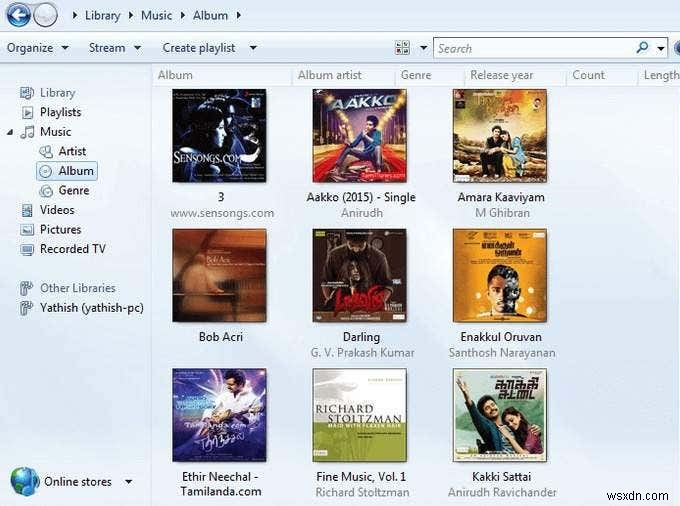The image size is (680, 506).
Task: Click the Artist icon in the tree
Action: [x=46, y=151]
